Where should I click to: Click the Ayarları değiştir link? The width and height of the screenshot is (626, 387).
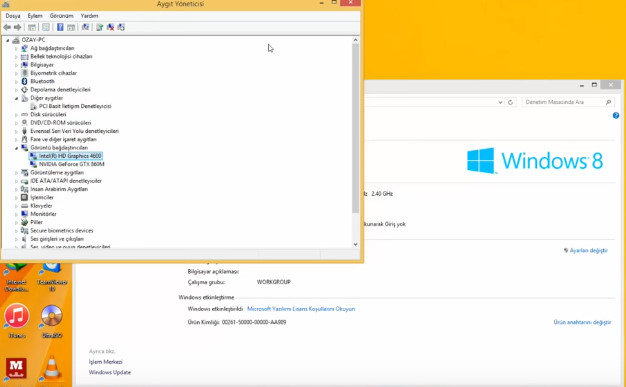588,250
